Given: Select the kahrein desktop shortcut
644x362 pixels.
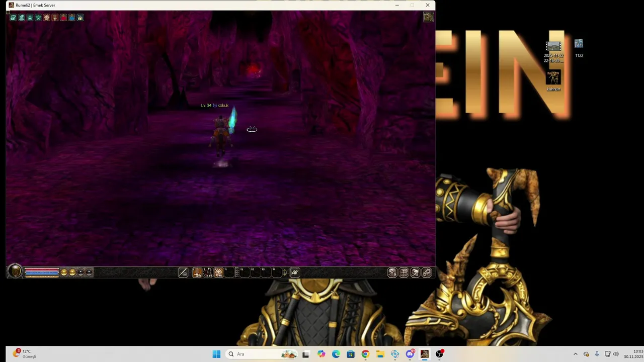Looking at the screenshot, I should point(553,80).
